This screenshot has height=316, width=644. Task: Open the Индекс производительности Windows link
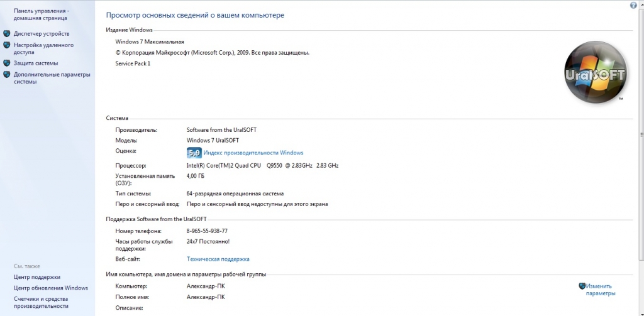[x=253, y=153]
